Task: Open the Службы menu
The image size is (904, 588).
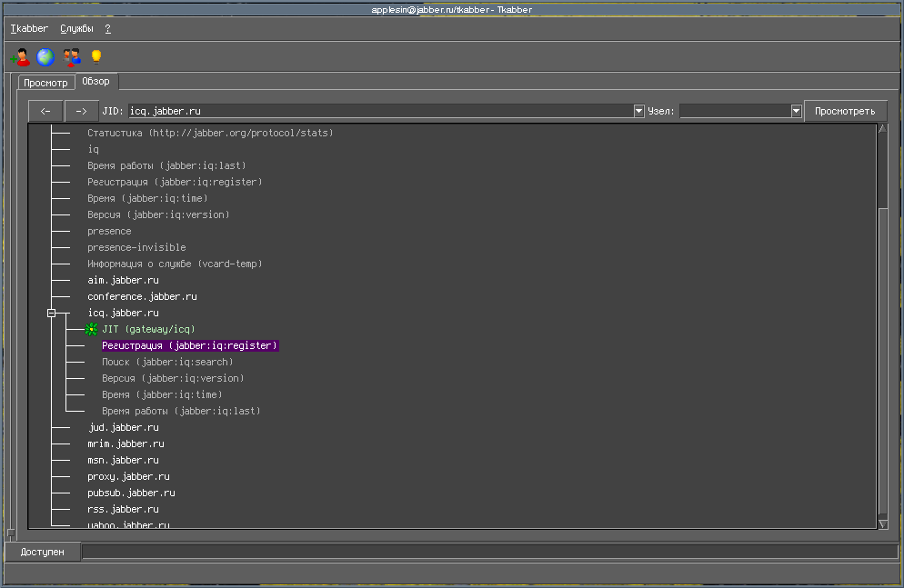Action: [x=76, y=29]
